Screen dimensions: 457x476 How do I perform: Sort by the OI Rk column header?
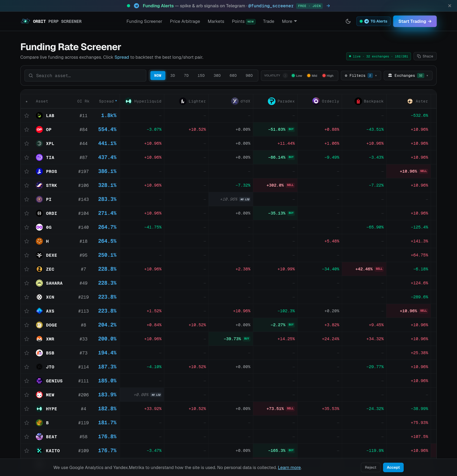[x=83, y=101]
